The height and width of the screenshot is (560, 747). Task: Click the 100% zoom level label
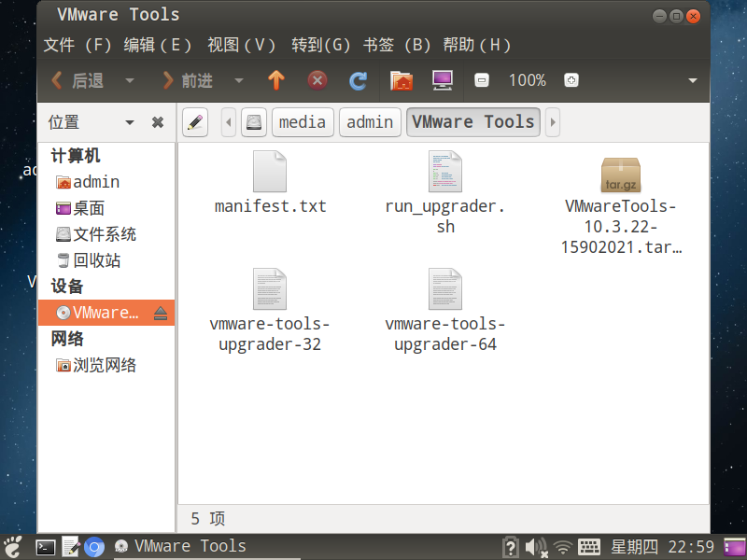527,80
